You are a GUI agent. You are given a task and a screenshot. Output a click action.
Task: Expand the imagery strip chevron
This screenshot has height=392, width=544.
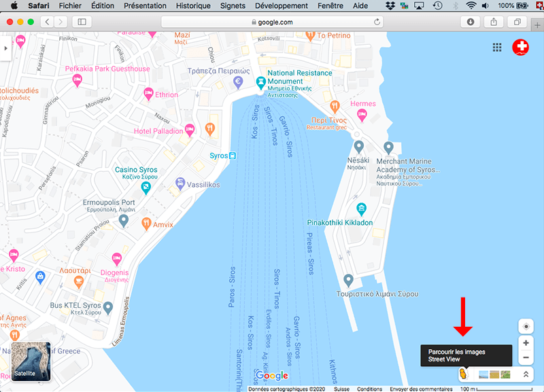(x=526, y=374)
